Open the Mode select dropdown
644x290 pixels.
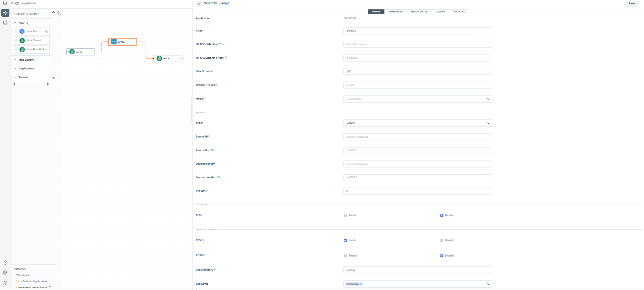pyautogui.click(x=417, y=99)
